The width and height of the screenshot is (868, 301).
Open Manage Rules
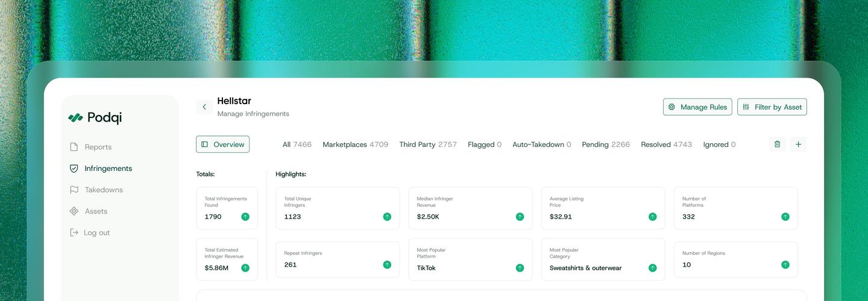coord(697,107)
